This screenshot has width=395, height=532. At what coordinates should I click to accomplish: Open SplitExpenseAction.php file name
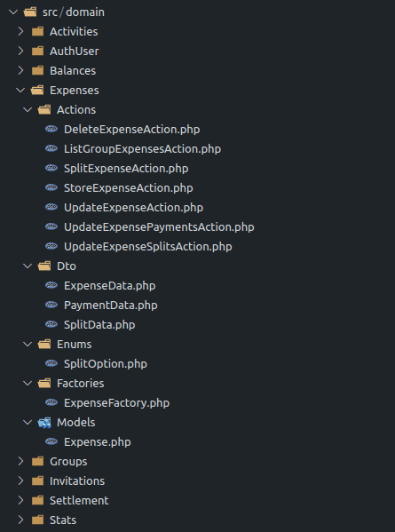[126, 169]
